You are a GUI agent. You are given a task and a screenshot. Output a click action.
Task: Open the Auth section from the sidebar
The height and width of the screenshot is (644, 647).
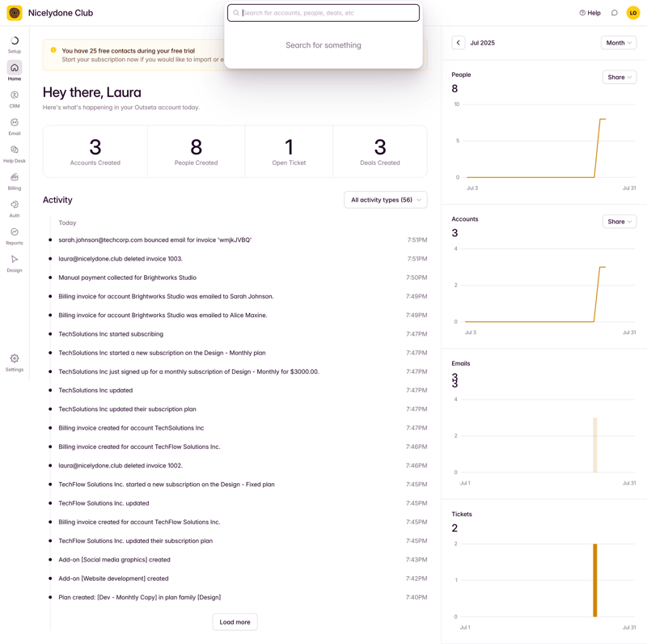14,205
